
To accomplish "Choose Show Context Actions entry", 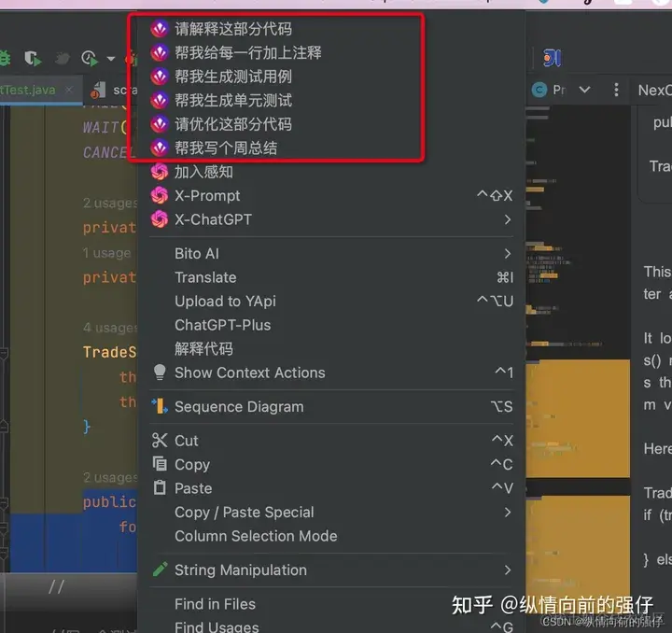I will point(330,373).
